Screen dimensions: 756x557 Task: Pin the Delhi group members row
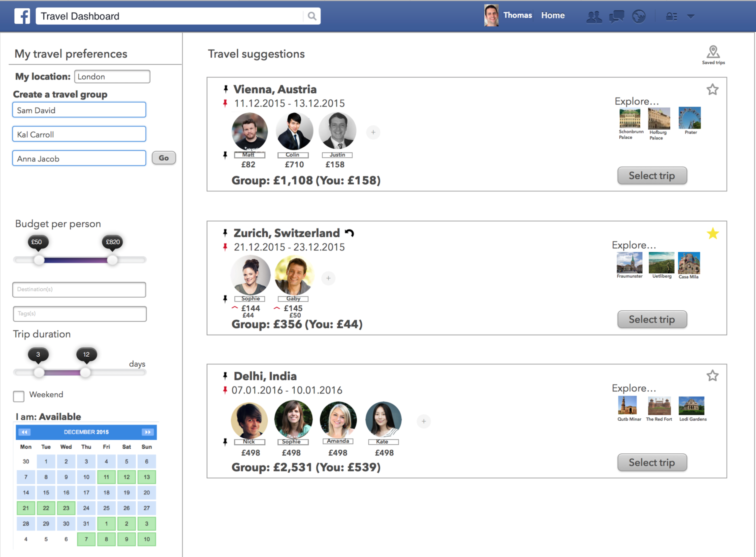click(x=225, y=442)
